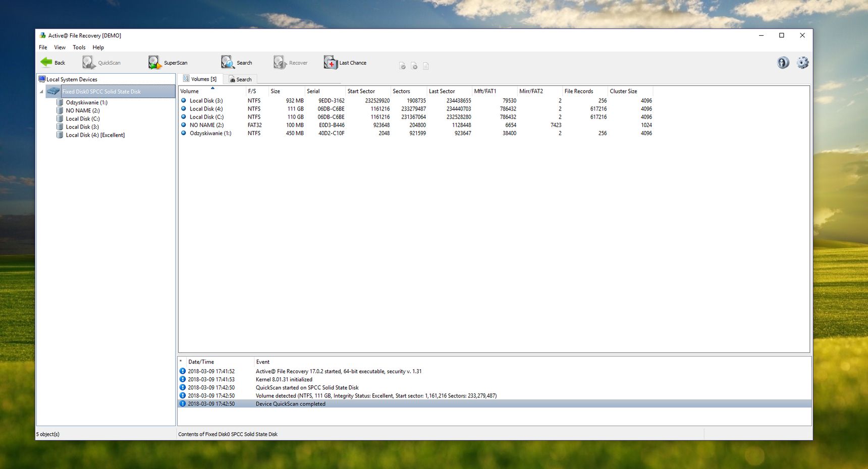Click blue bullet of Odzyskiwanie (1:) list row
The width and height of the screenshot is (868, 469).
coord(184,133)
